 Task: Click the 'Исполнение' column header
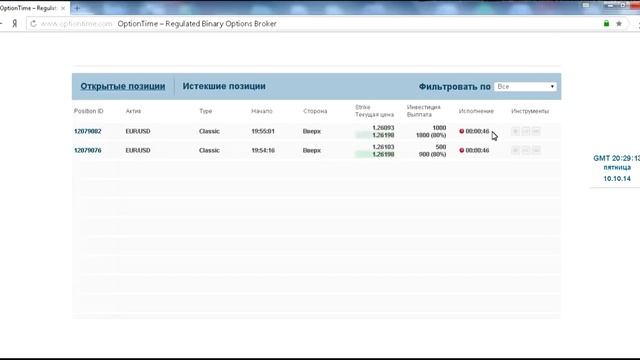[476, 111]
